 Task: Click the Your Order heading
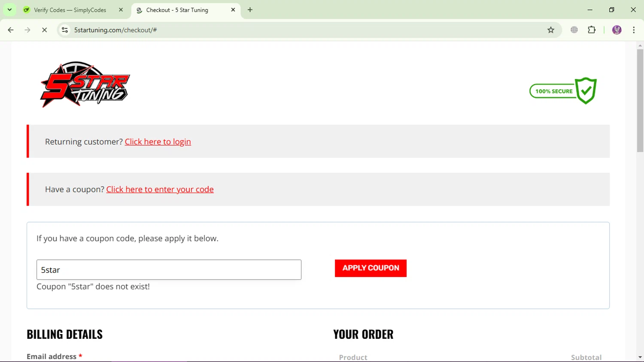click(x=363, y=334)
